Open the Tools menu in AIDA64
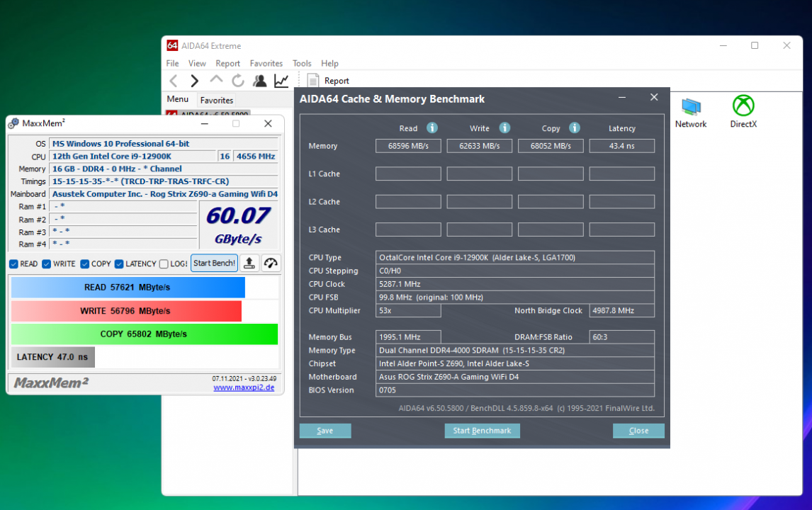The image size is (812, 510). click(302, 63)
